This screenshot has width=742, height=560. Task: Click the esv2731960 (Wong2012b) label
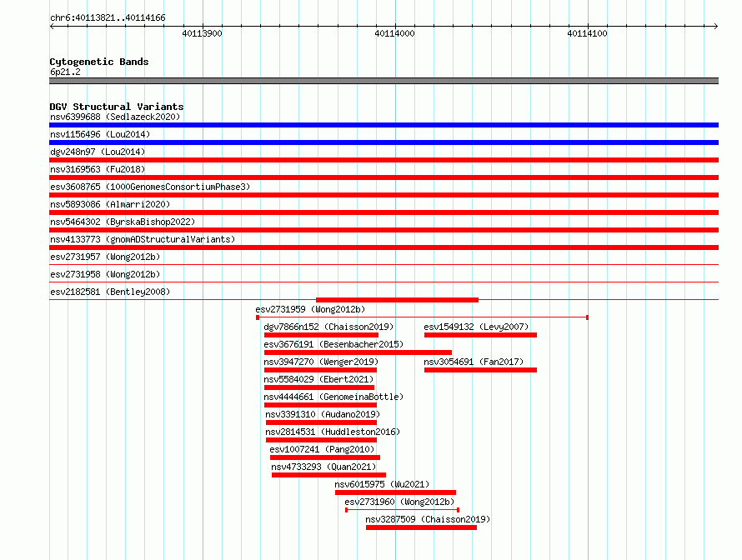[399, 502]
